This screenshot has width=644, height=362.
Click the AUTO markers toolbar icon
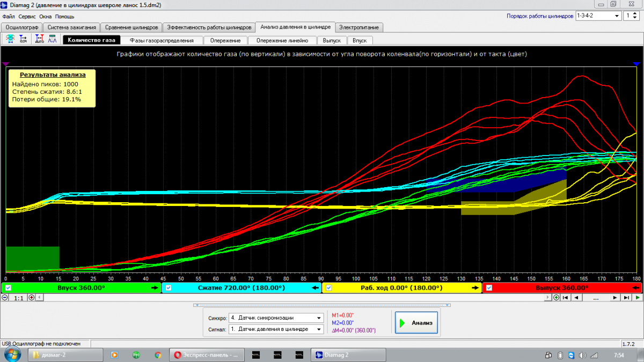coord(39,39)
